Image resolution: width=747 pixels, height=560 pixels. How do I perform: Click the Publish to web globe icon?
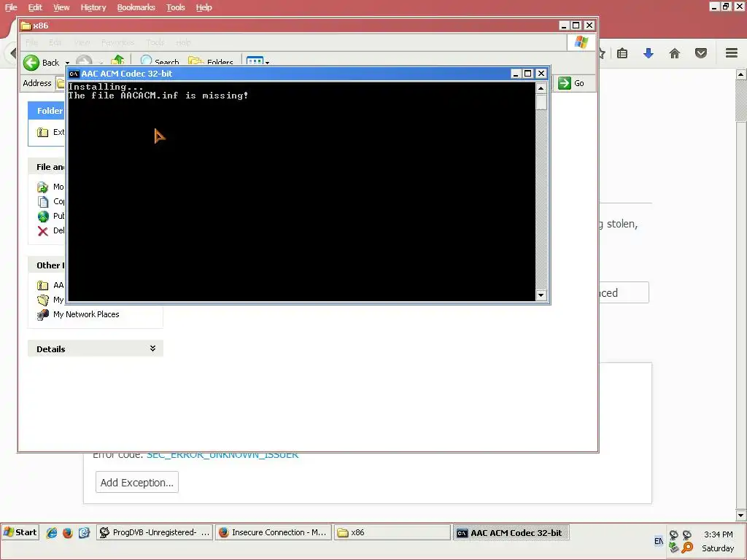(x=43, y=216)
